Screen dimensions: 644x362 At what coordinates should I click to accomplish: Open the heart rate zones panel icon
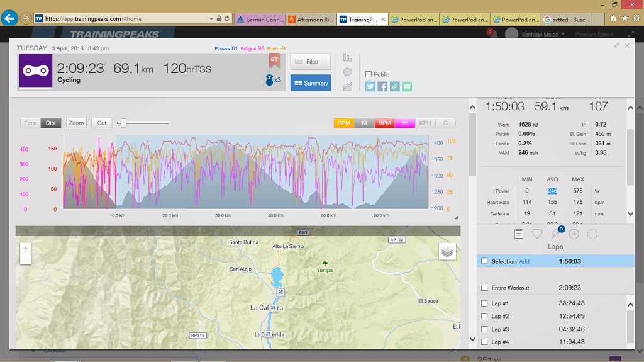[x=537, y=234]
